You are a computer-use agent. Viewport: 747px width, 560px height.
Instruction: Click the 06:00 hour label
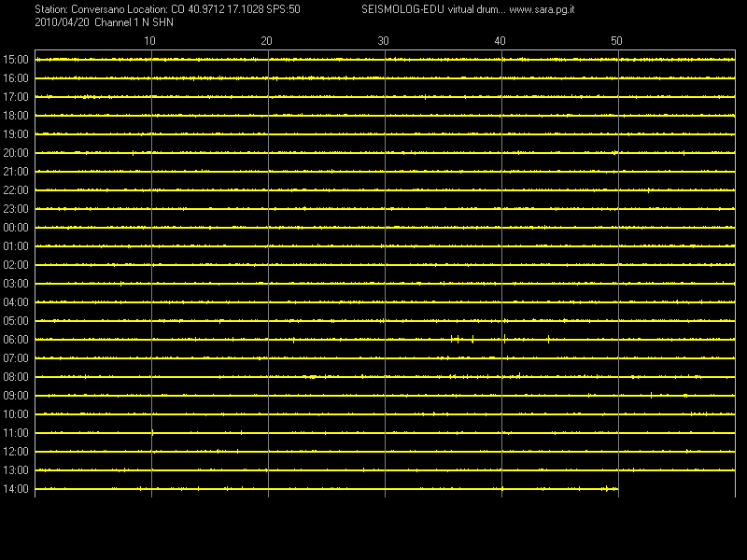[x=16, y=340]
